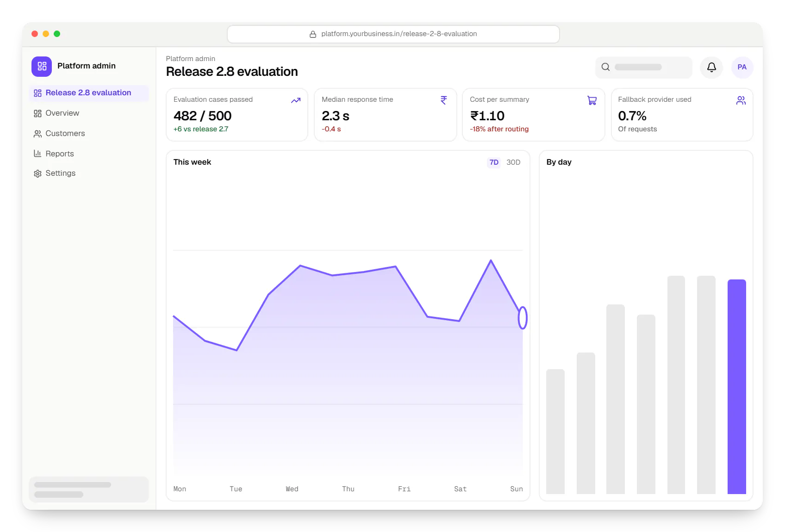Click the Platform admin breadcrumb text
Screen dimensions: 785x532
click(191, 59)
